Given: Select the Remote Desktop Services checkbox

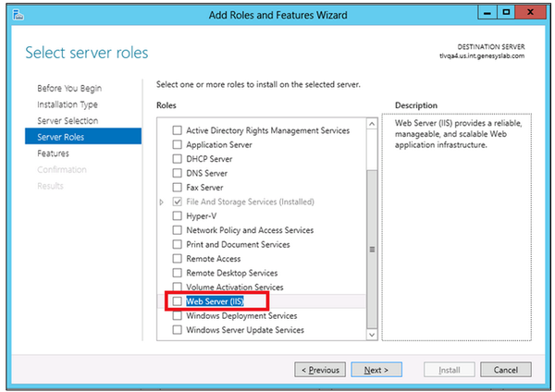Looking at the screenshot, I should 177,273.
